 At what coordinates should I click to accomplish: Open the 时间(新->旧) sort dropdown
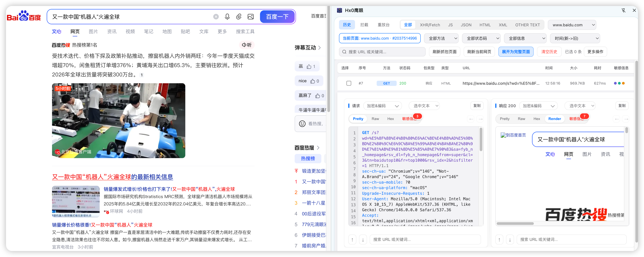pos(575,38)
